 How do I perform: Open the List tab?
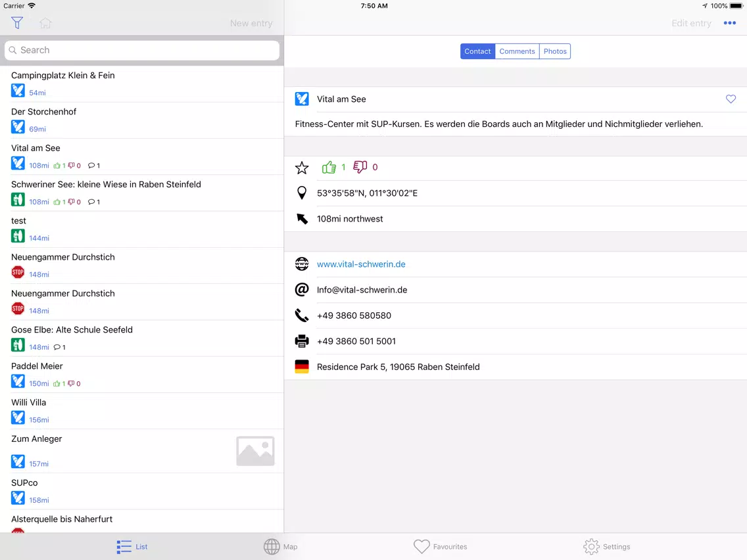(132, 547)
